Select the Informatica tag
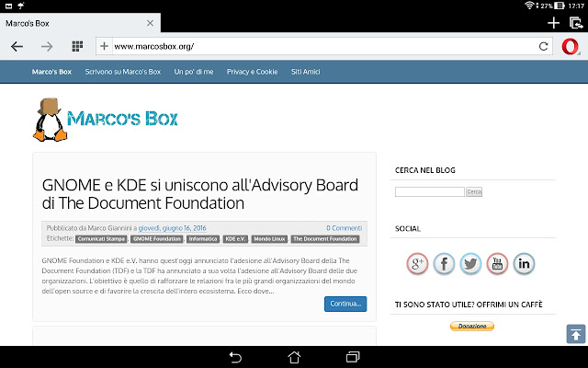588x368 pixels. (203, 239)
